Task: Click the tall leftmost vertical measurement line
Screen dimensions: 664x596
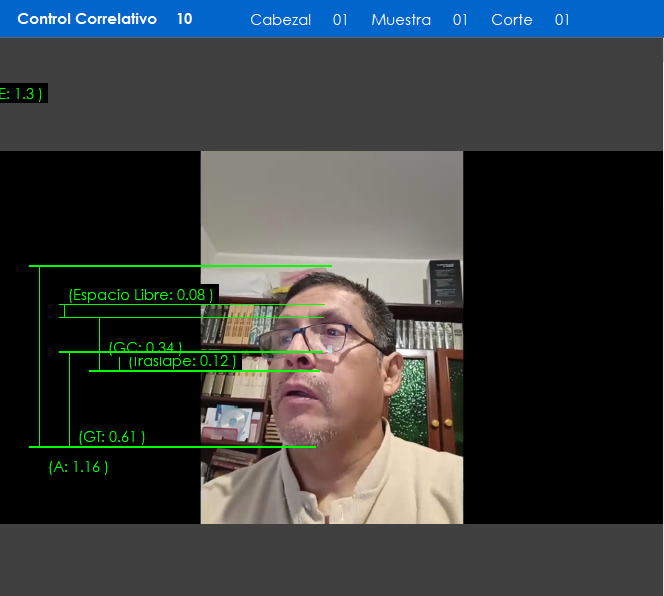Action: click(40, 355)
